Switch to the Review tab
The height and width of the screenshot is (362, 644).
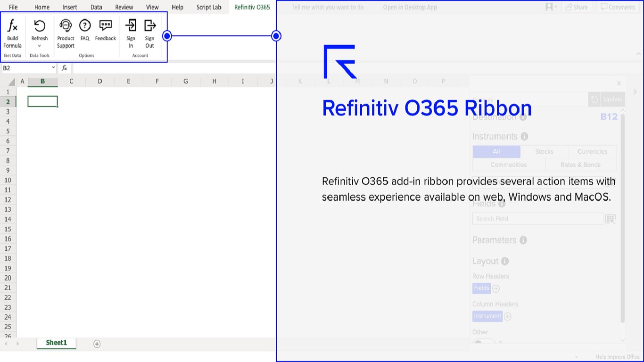(124, 7)
